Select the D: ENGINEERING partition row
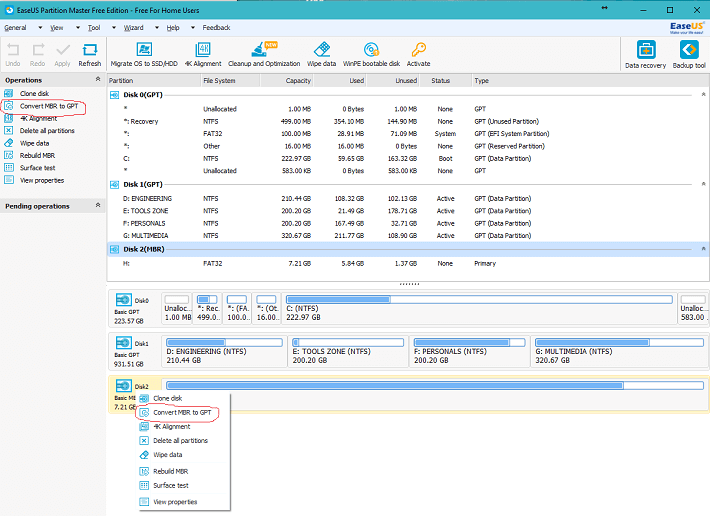This screenshot has width=710, height=516. pyautogui.click(x=408, y=199)
